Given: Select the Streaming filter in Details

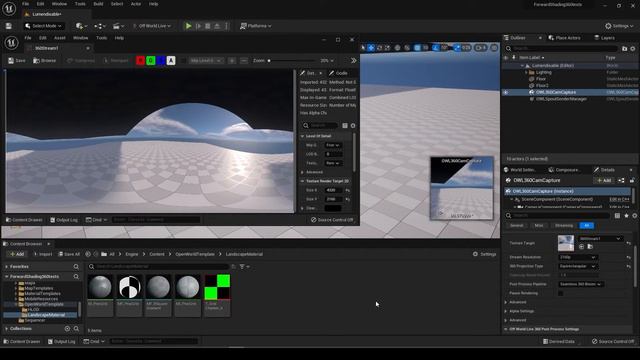Looking at the screenshot, I should click(x=564, y=225).
